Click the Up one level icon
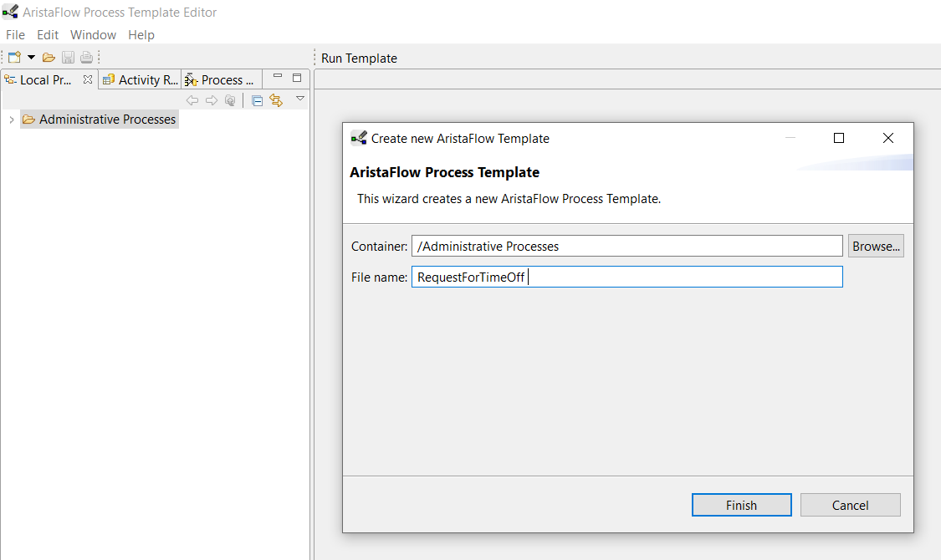 point(230,100)
